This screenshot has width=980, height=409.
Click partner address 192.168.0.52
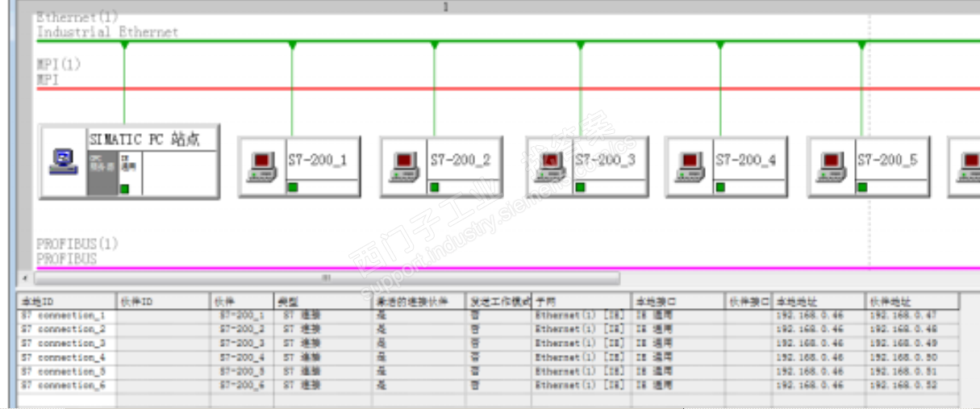(903, 386)
